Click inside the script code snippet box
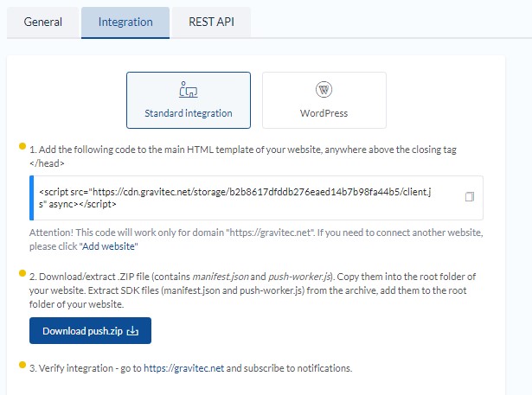This screenshot has width=532, height=395. coord(257,198)
